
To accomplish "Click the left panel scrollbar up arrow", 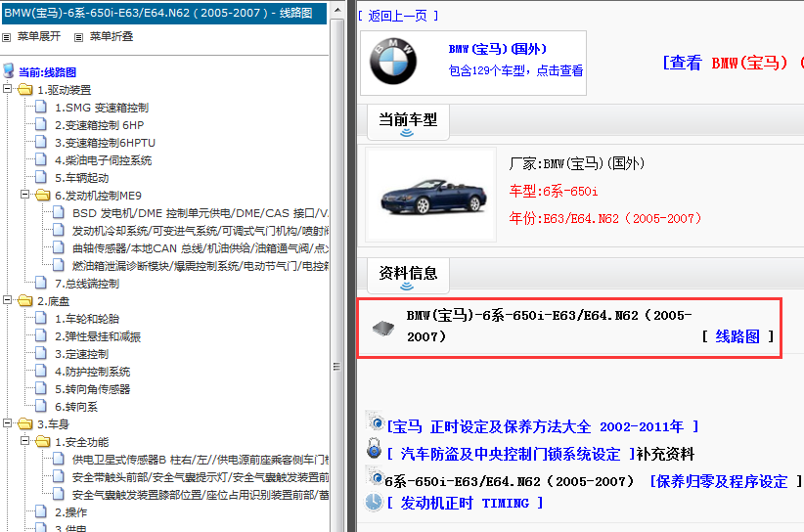I will click(336, 10).
